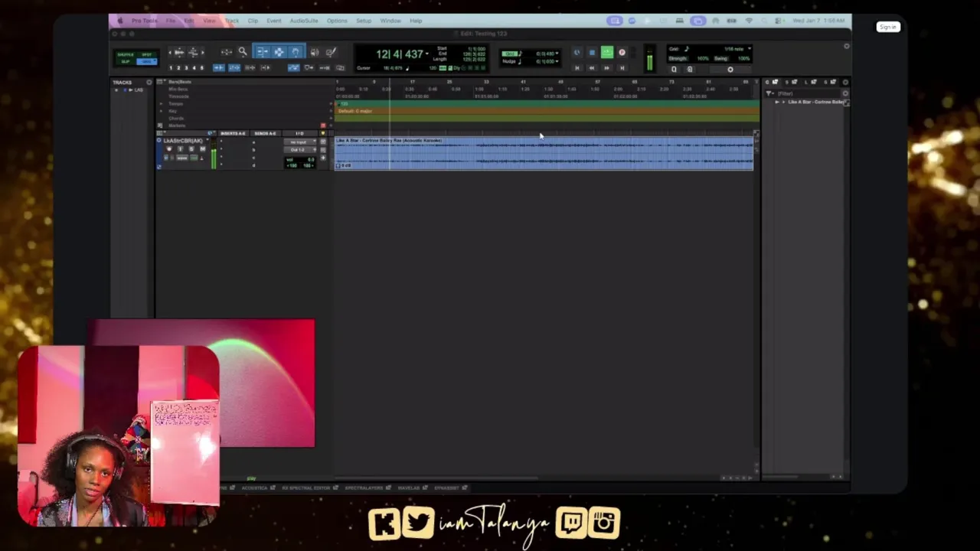The image size is (980, 551).
Task: Click the quantize-to-clip icon beside Q
Action: 690,70
